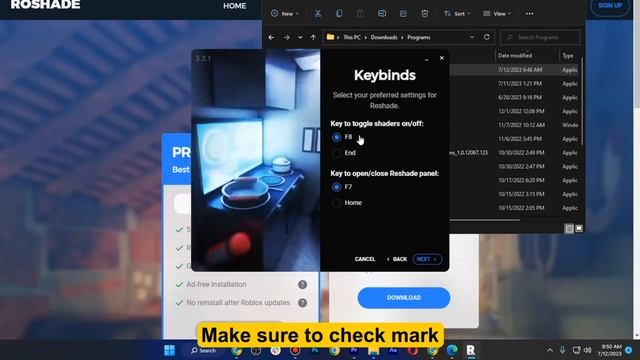Open Opera from the taskbar
Screen dimensions: 640x360
(413, 350)
